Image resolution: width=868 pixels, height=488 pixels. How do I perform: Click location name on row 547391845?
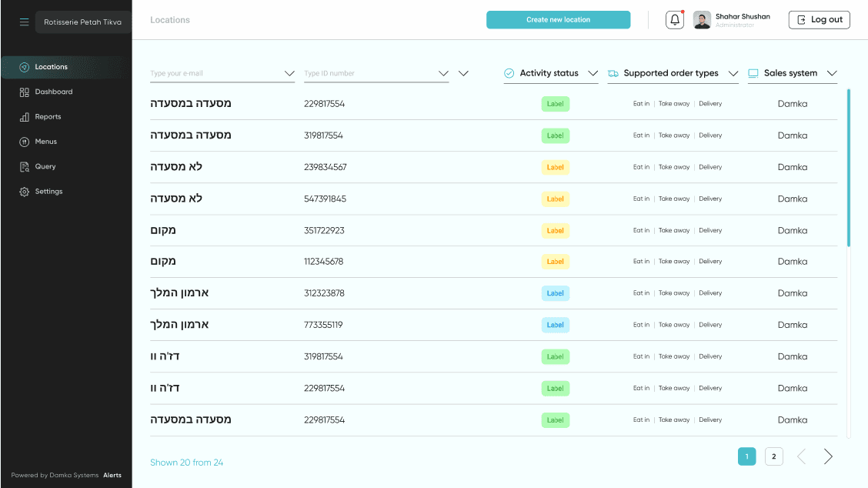tap(176, 199)
